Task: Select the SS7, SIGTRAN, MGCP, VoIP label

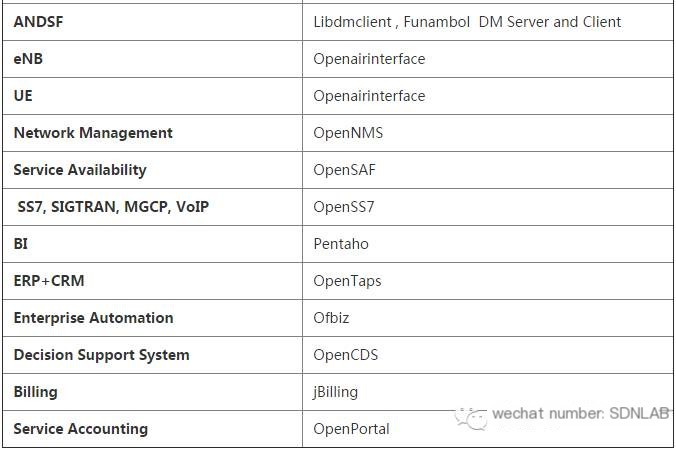Action: (113, 207)
